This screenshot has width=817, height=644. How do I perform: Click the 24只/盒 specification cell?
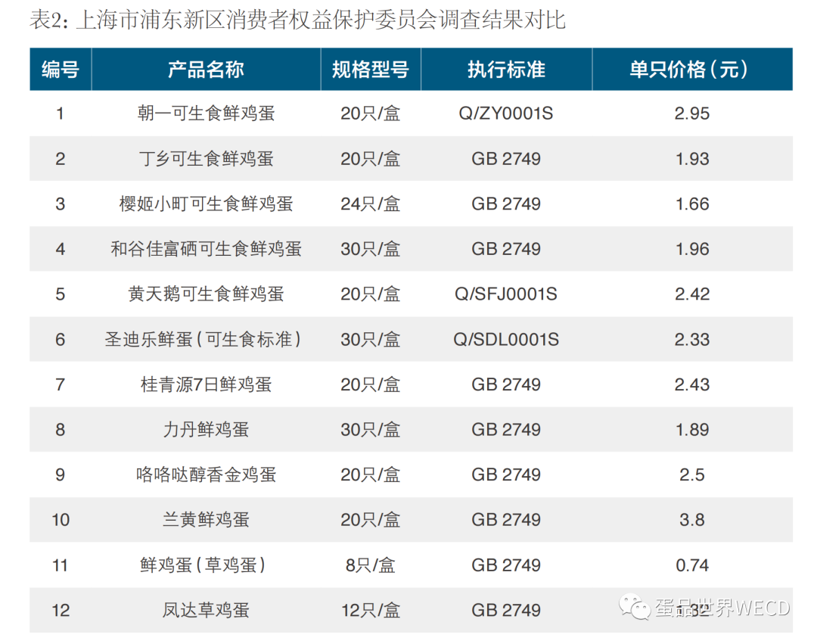point(370,204)
